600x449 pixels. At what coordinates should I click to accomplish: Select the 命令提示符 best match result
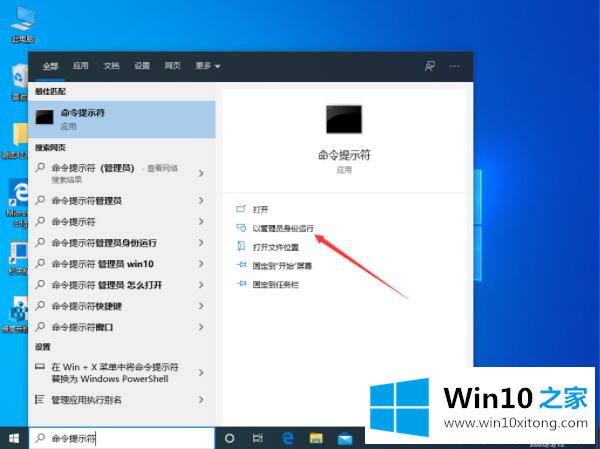[x=122, y=119]
